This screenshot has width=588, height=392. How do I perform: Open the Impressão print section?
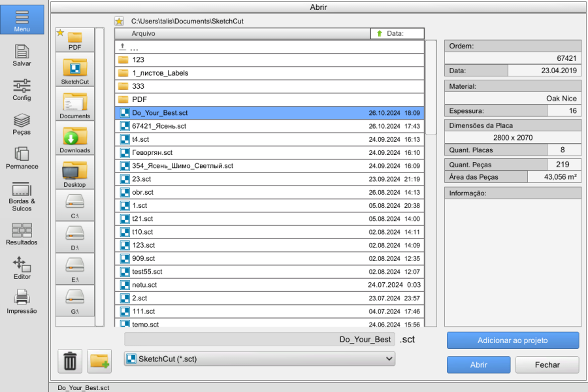22,302
